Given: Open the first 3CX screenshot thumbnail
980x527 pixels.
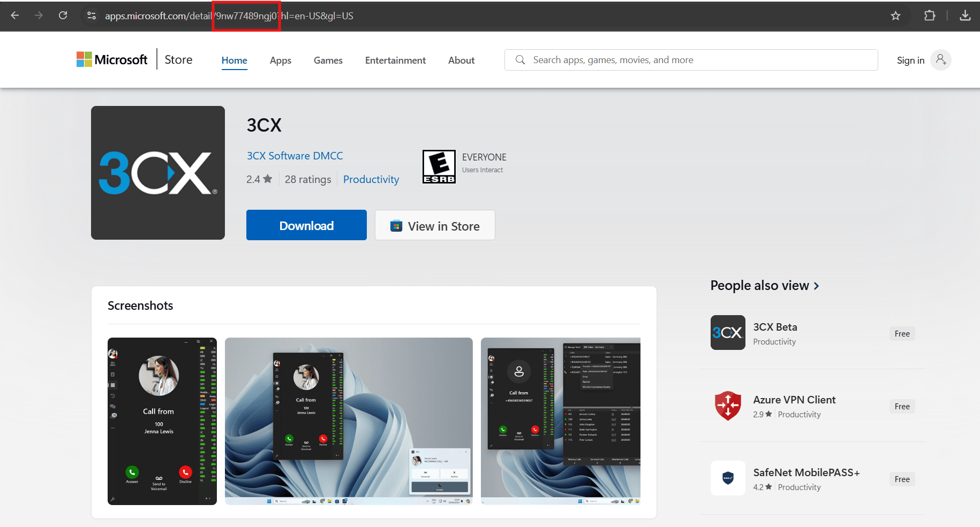Looking at the screenshot, I should [x=162, y=421].
